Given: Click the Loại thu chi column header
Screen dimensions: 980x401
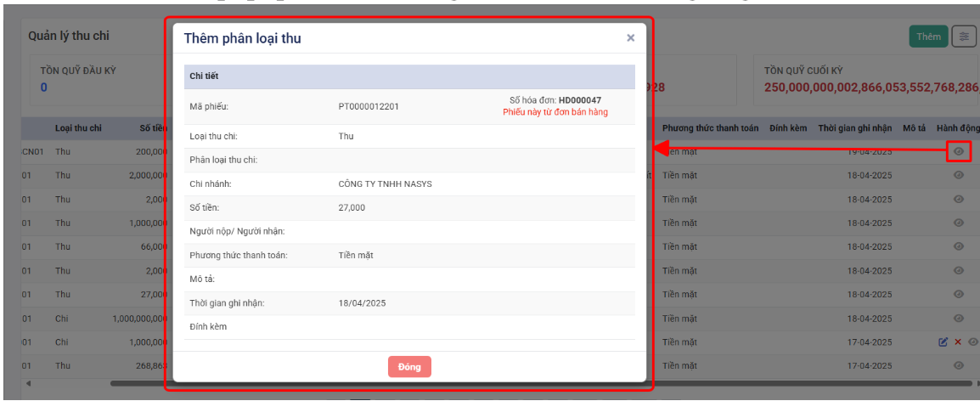Looking at the screenshot, I should click(x=78, y=128).
